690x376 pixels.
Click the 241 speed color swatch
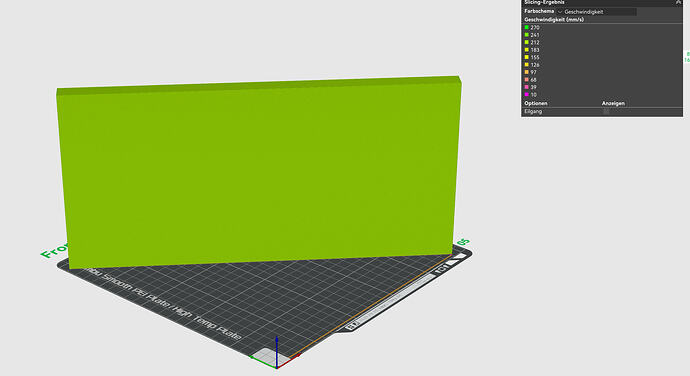coord(526,35)
